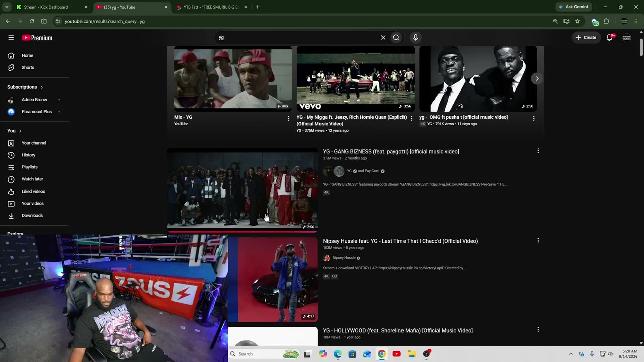
Task: Open the Chrome extensions puzzle menu
Action: [606, 21]
